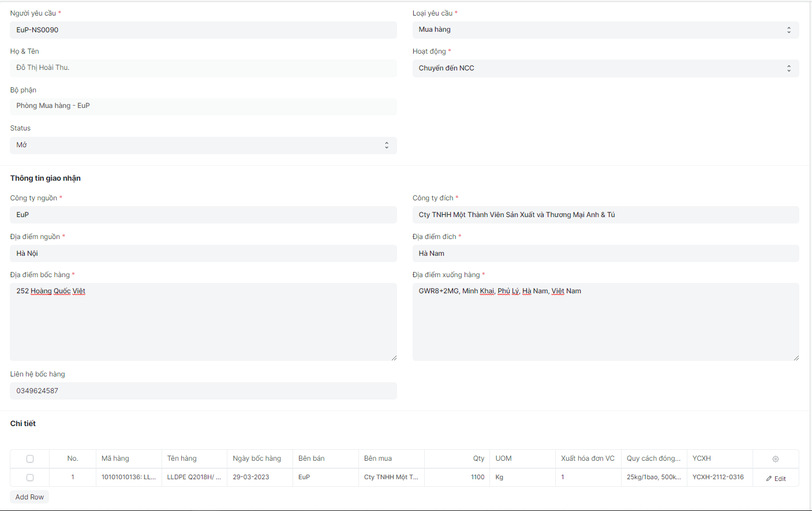Click the Qty cell showing 1100

(457, 478)
